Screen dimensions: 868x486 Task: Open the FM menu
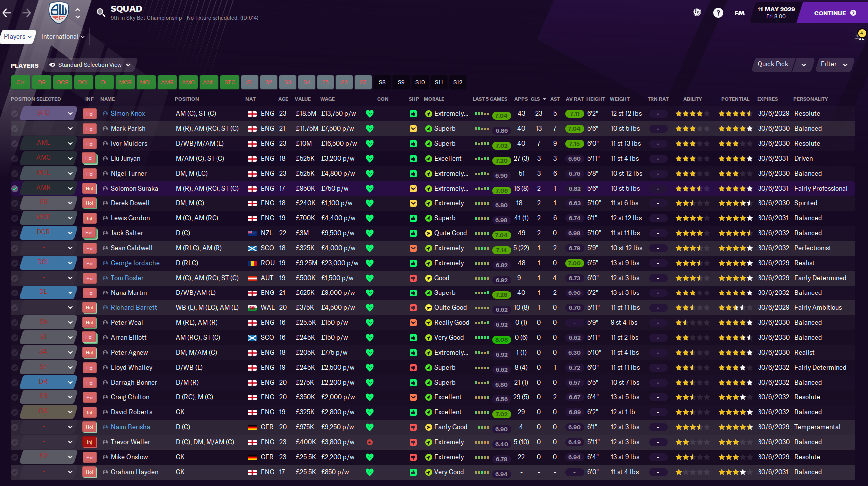coord(739,13)
